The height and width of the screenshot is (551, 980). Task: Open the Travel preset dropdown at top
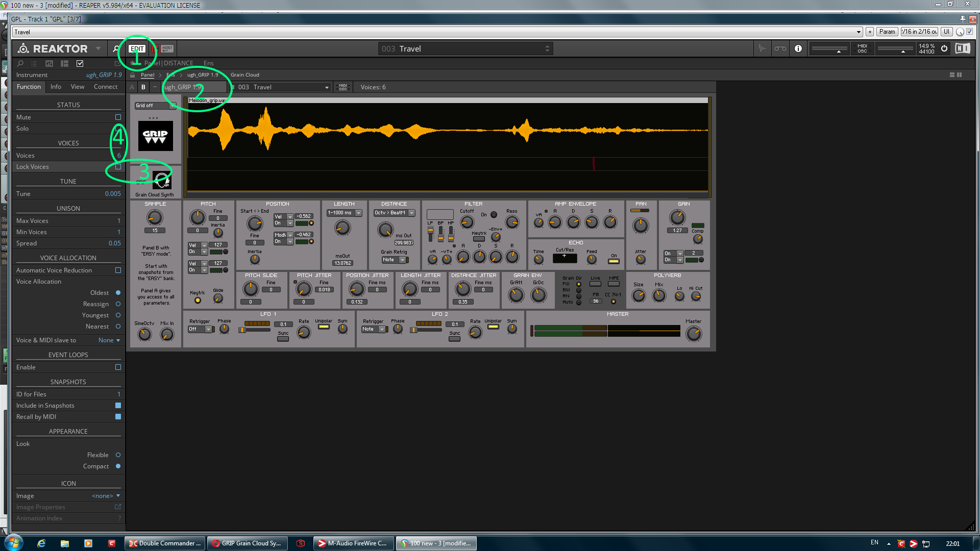pyautogui.click(x=859, y=32)
